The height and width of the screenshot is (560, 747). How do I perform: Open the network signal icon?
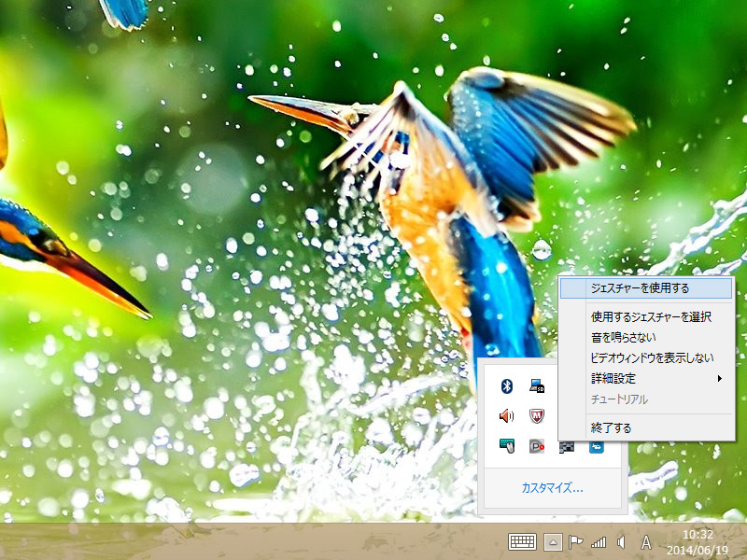pyautogui.click(x=599, y=542)
